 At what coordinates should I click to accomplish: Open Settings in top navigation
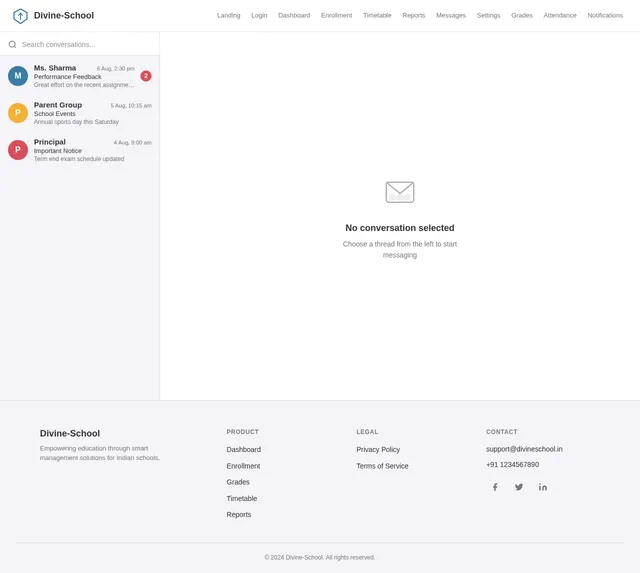tap(488, 16)
